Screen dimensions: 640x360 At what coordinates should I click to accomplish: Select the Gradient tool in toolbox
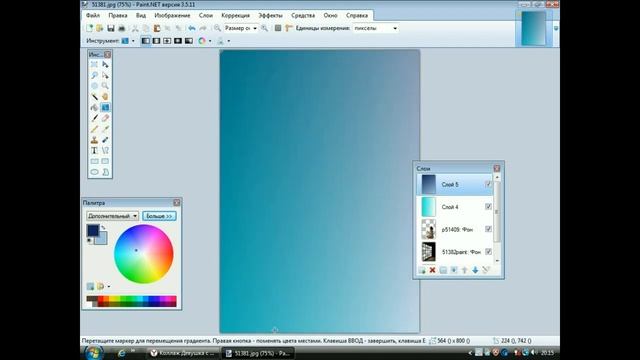click(x=105, y=107)
